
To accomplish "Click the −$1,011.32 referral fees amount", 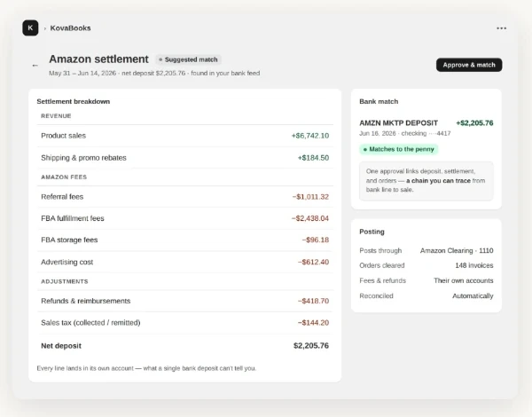I will (x=310, y=197).
